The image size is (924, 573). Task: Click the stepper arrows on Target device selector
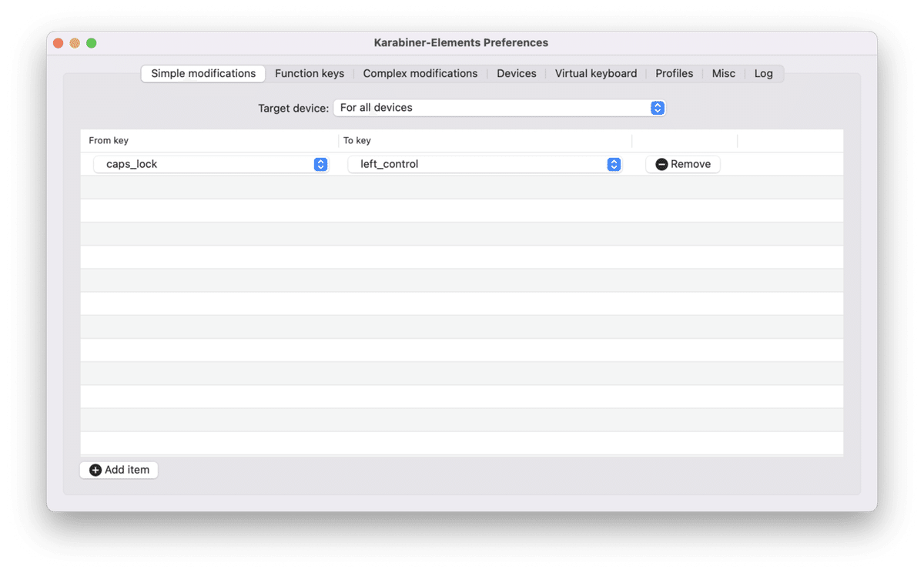pos(657,108)
